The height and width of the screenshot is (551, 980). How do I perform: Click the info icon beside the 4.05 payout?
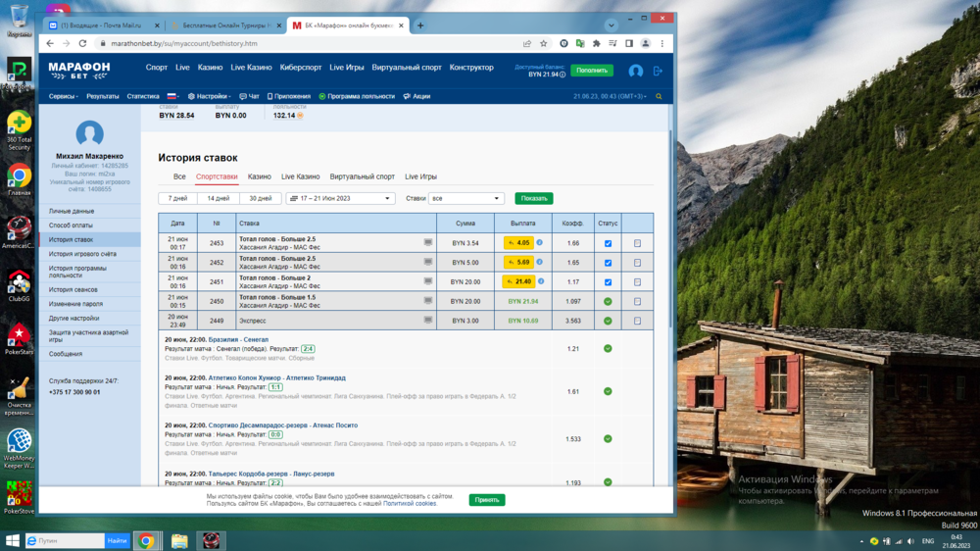[x=539, y=242]
